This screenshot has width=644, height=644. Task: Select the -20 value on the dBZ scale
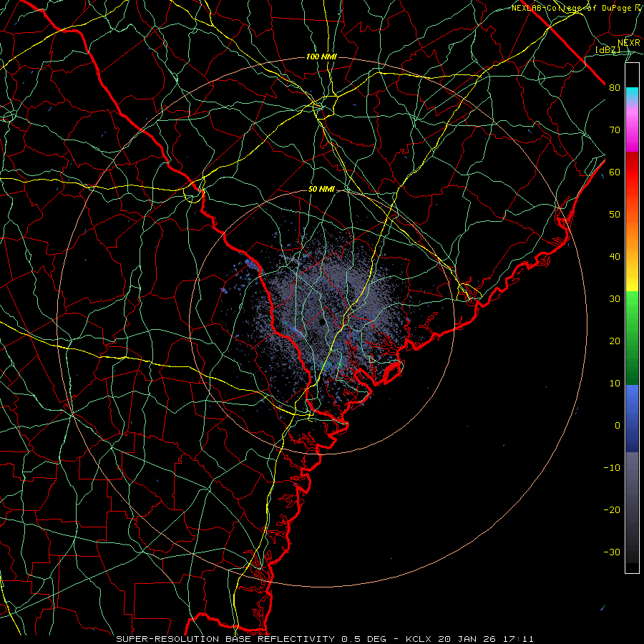click(x=612, y=509)
